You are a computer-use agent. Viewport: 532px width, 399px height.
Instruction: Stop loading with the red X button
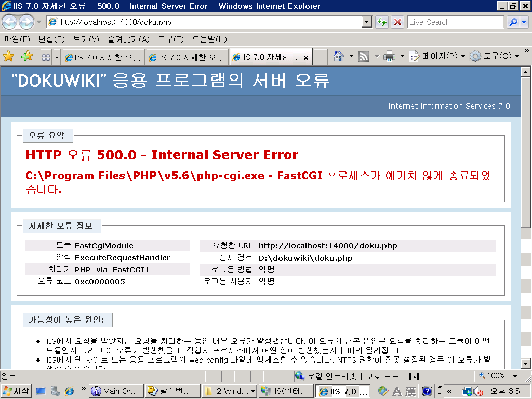tap(397, 22)
